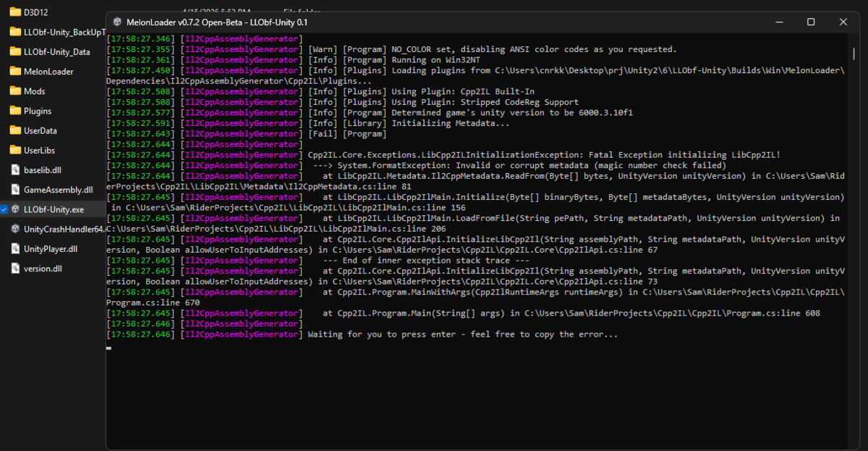Select the MelonLoader folder name in Explorer
This screenshot has width=868, height=451.
pyautogui.click(x=48, y=72)
